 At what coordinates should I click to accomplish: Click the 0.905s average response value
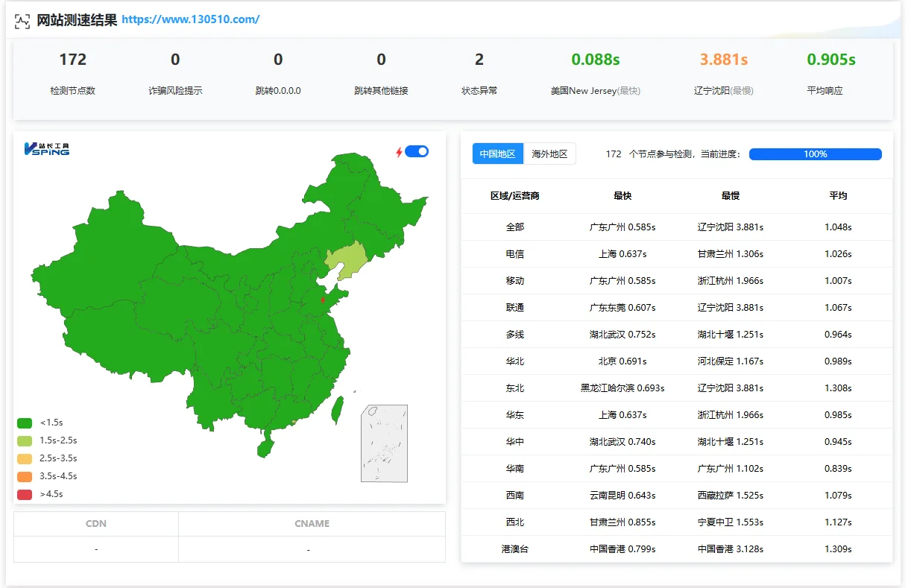(x=831, y=60)
